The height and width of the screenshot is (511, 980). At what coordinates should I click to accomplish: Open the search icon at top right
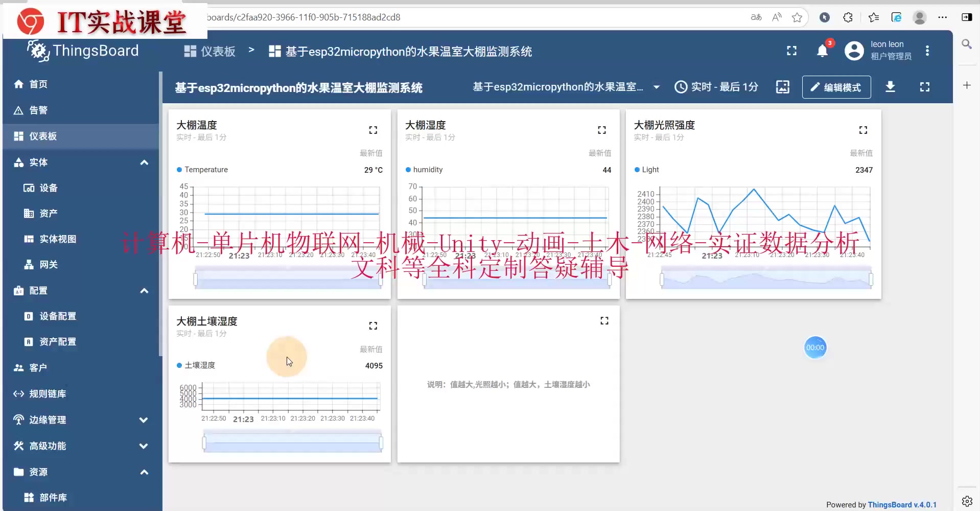coord(967,44)
